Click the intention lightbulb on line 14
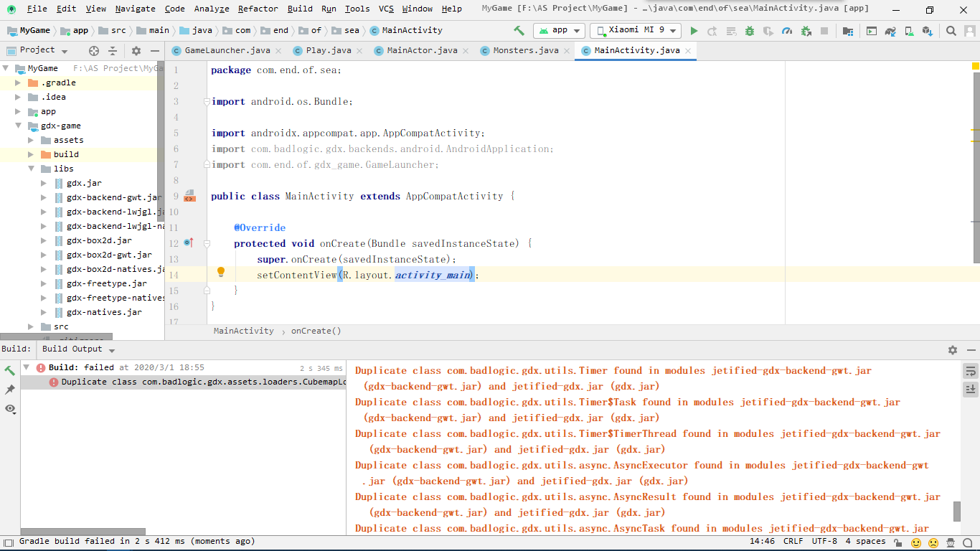Screen dimensions: 980x551 (221, 272)
